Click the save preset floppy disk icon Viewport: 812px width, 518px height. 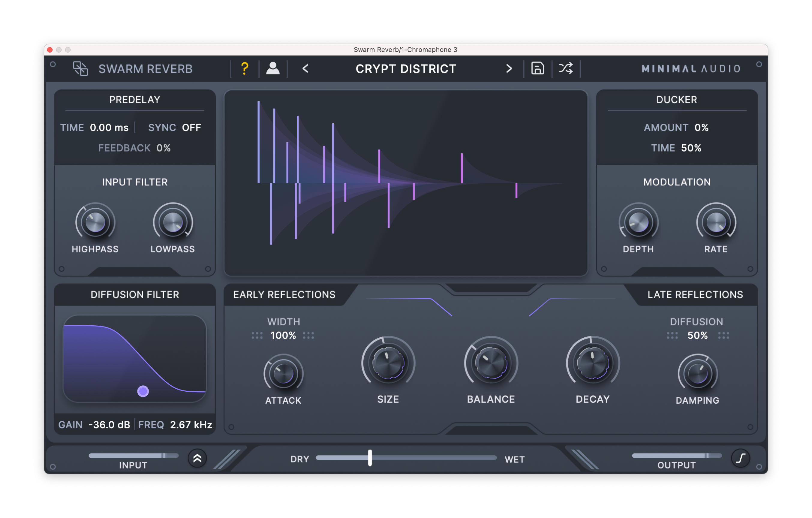[537, 68]
